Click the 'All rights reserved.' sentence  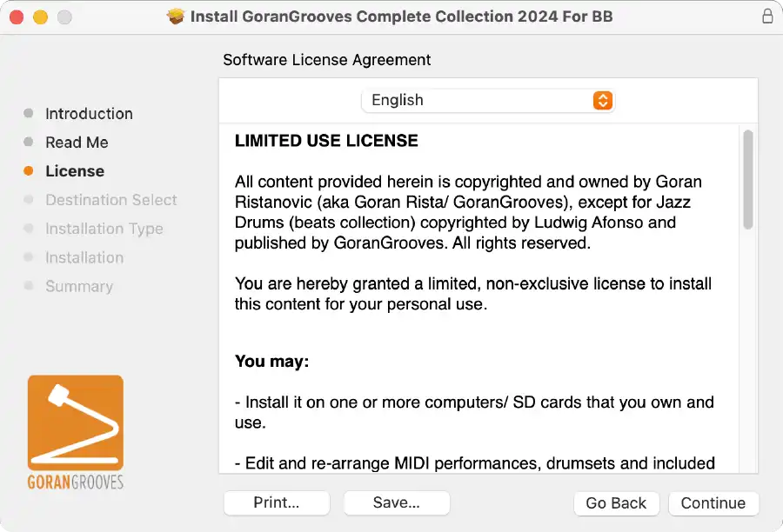521,243
